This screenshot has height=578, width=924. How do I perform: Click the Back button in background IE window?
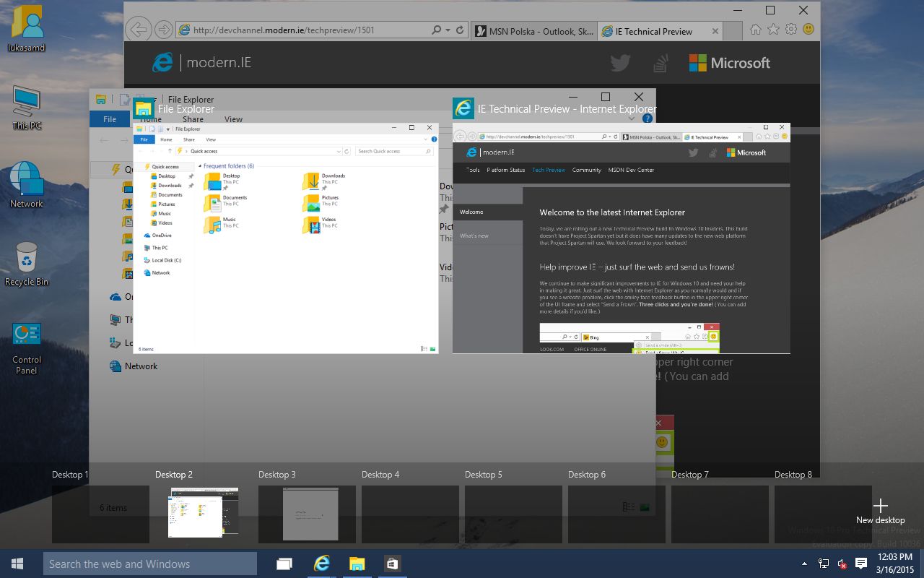[139, 30]
